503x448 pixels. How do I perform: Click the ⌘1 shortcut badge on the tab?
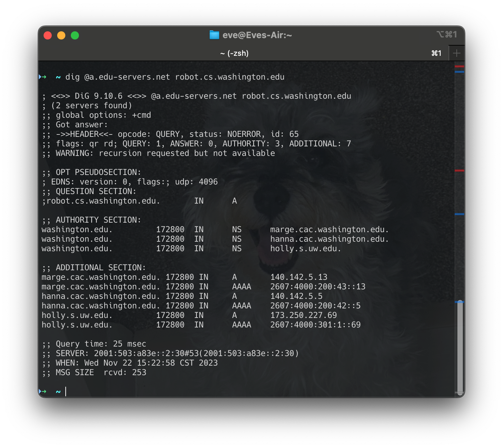click(436, 53)
